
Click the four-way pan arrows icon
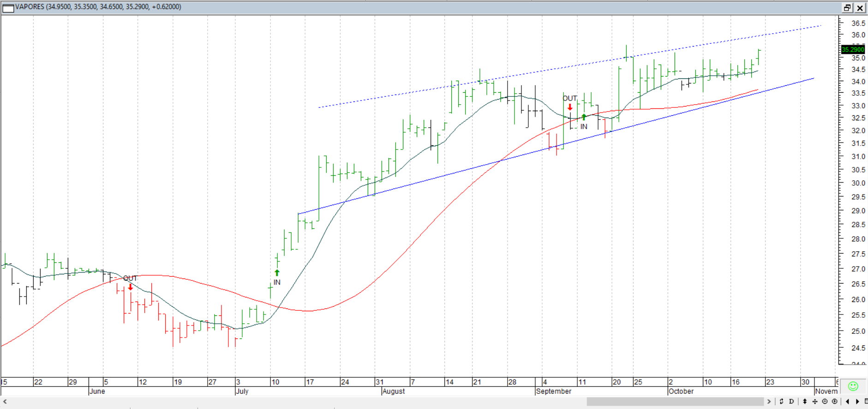815,402
